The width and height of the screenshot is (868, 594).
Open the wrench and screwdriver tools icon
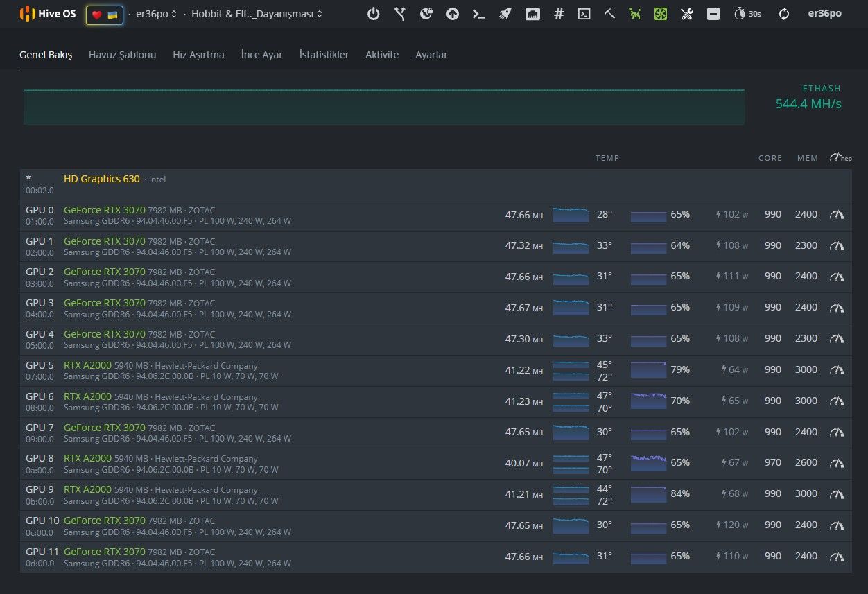(x=687, y=13)
